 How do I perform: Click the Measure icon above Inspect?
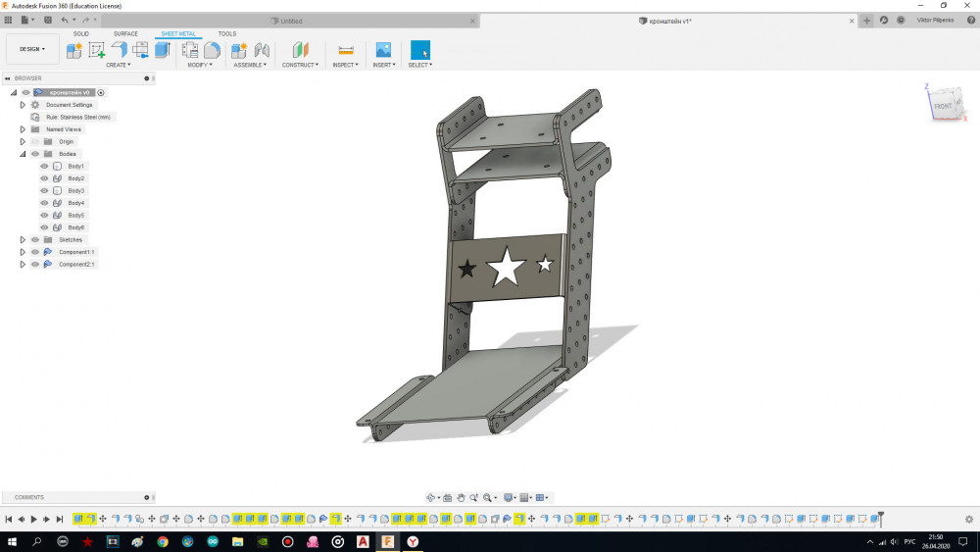[x=344, y=50]
